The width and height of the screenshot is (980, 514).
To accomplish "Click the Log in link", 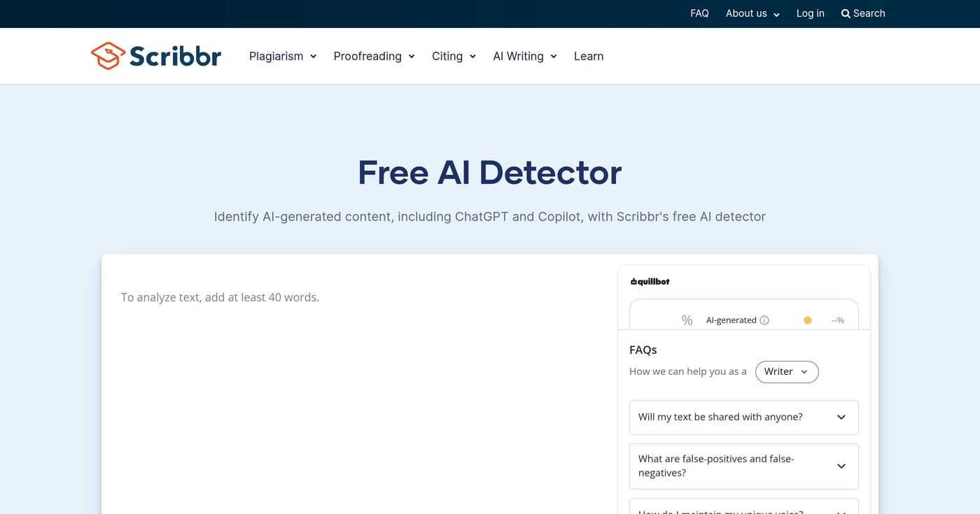I will [810, 13].
